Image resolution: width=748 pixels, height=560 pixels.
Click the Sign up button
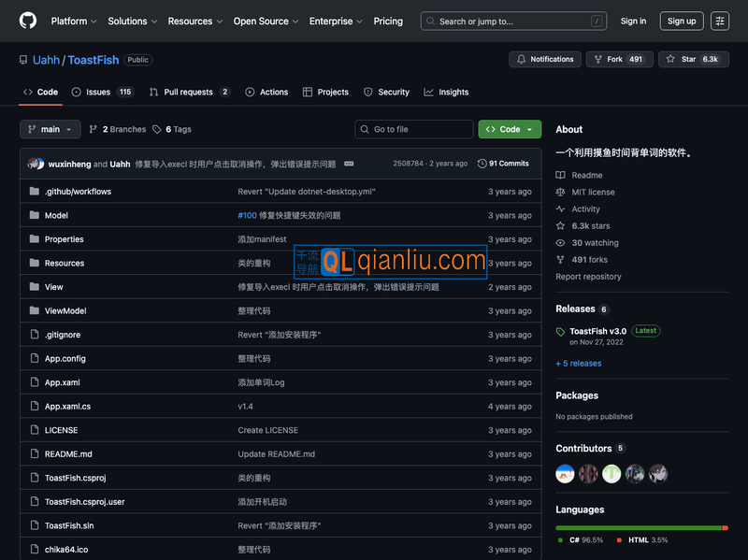click(682, 21)
